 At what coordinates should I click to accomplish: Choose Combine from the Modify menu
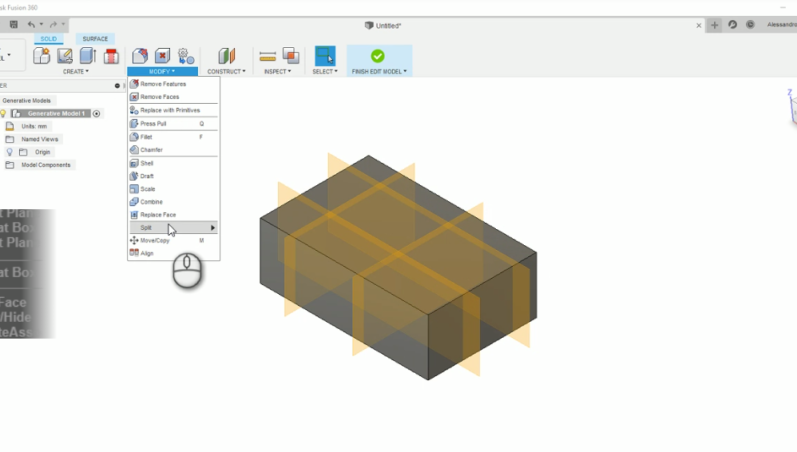click(x=173, y=202)
